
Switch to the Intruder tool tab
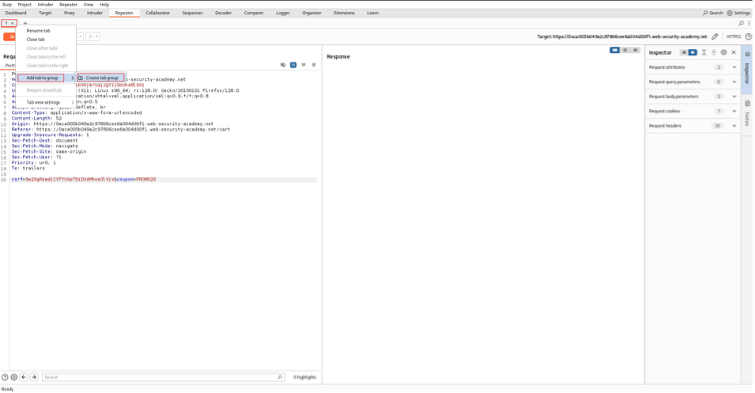click(95, 13)
